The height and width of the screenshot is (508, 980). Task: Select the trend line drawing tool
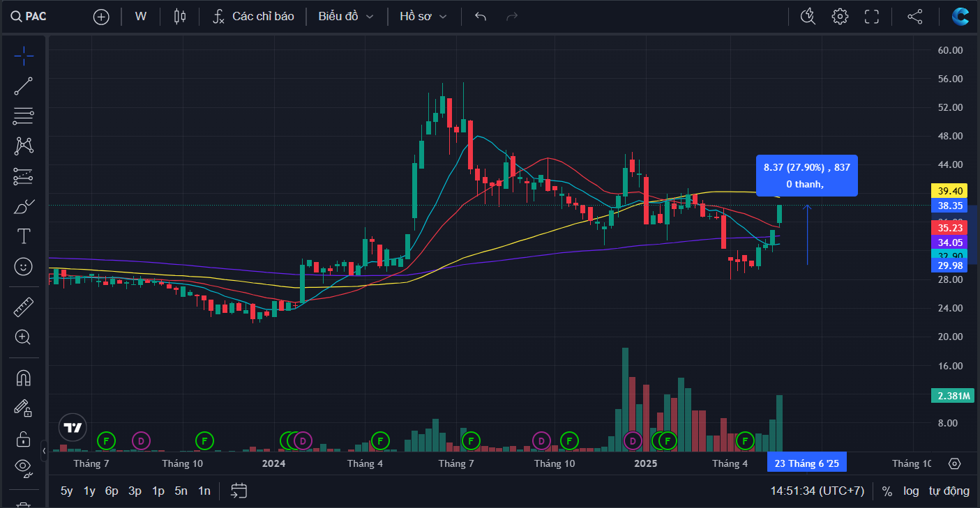point(23,86)
